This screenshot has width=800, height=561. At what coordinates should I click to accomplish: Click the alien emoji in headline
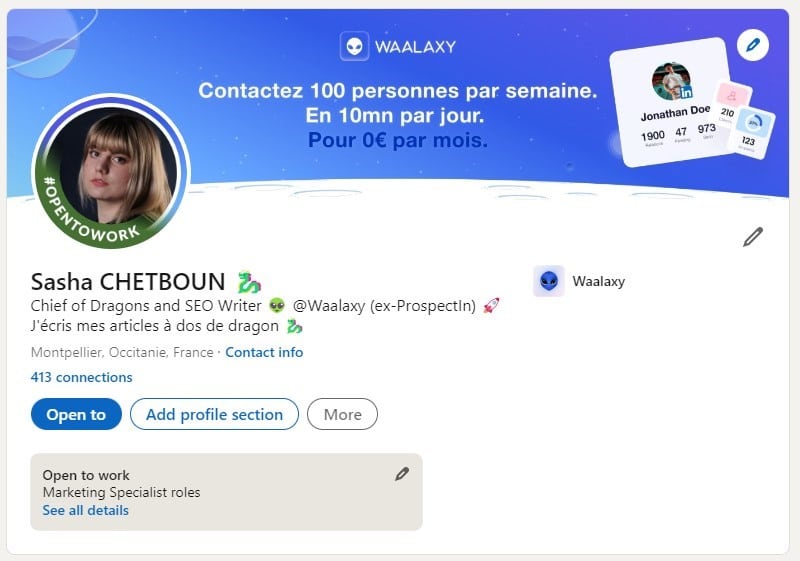click(277, 305)
